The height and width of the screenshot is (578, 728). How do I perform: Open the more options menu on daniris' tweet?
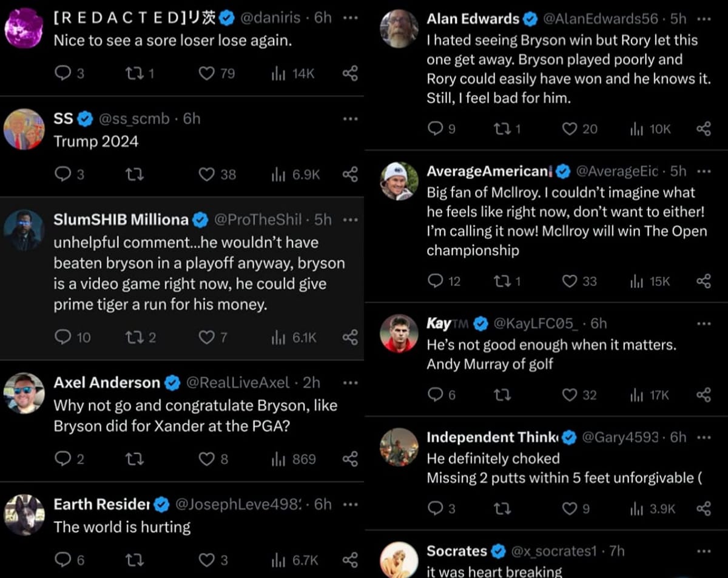(x=350, y=18)
